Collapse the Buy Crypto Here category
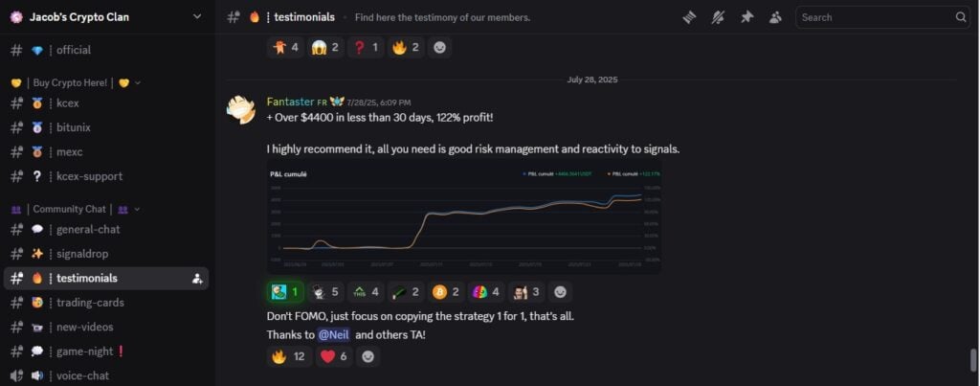Image resolution: width=980 pixels, height=386 pixels. pos(137,83)
